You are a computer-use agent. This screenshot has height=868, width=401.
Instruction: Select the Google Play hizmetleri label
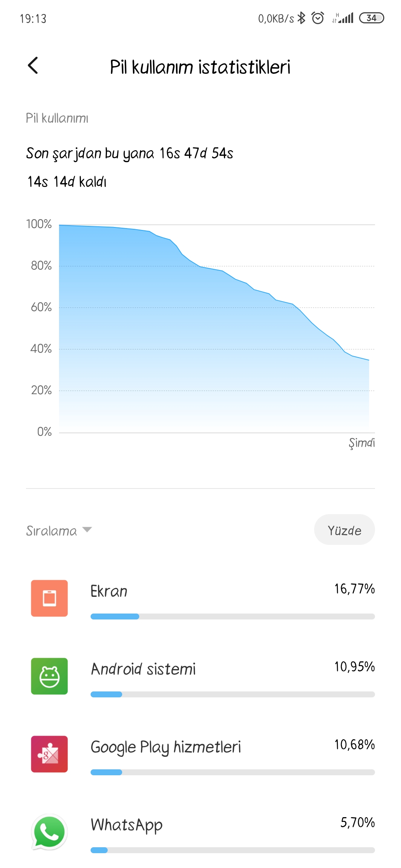coord(166,747)
